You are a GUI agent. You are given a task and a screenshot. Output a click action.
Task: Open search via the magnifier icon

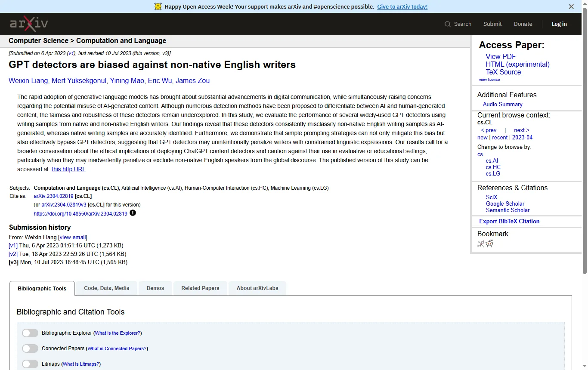[x=448, y=24]
